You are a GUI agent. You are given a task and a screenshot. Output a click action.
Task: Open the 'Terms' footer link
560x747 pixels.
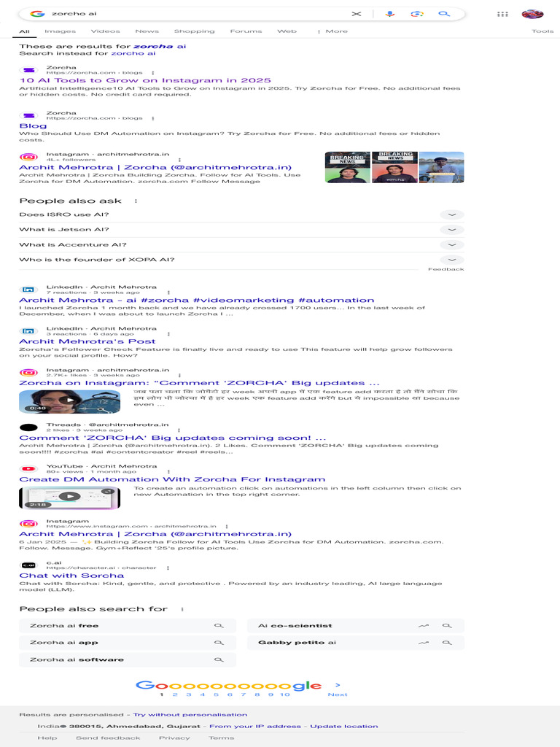click(x=221, y=738)
